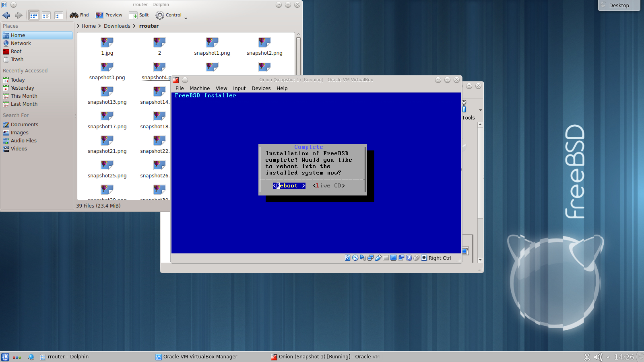Search for Documents in Places
The height and width of the screenshot is (362, 644).
click(37, 125)
